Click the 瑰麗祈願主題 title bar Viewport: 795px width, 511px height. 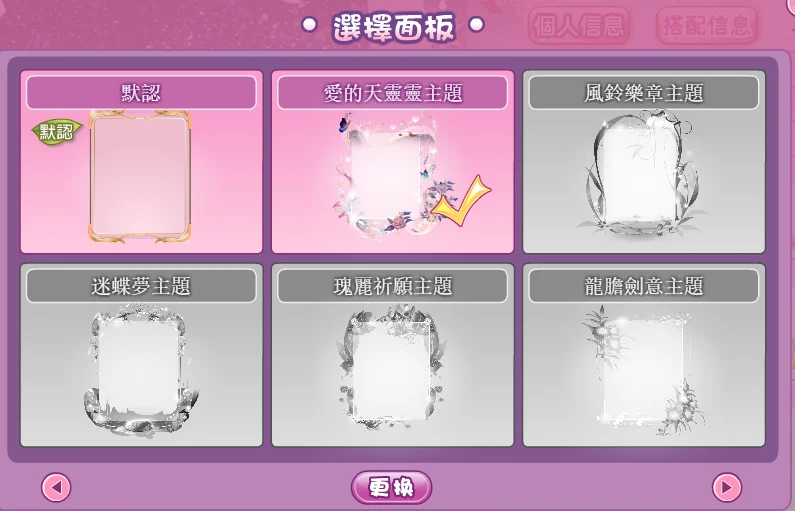tap(392, 286)
